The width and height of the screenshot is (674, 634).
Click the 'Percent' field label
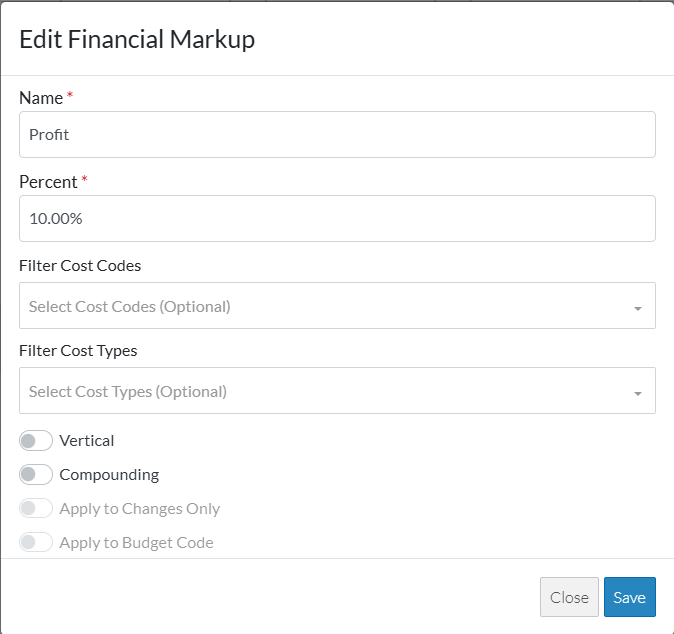(48, 182)
